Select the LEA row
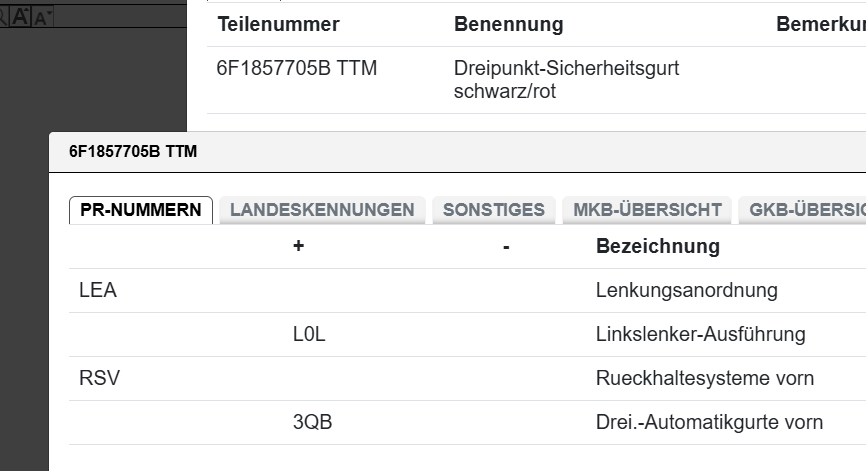The image size is (866, 471). pos(98,291)
